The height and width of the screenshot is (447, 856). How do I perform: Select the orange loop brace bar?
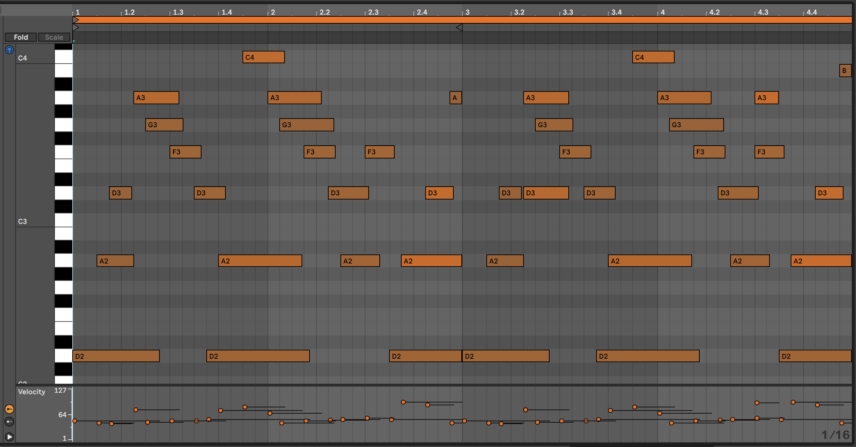(x=462, y=20)
